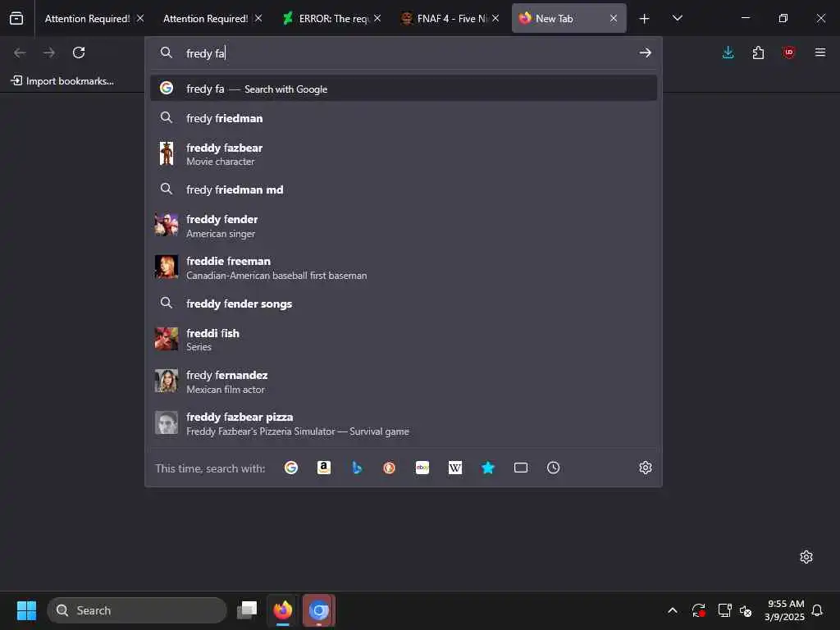Choose suggestion 'fredy fernandez'

coord(404,381)
